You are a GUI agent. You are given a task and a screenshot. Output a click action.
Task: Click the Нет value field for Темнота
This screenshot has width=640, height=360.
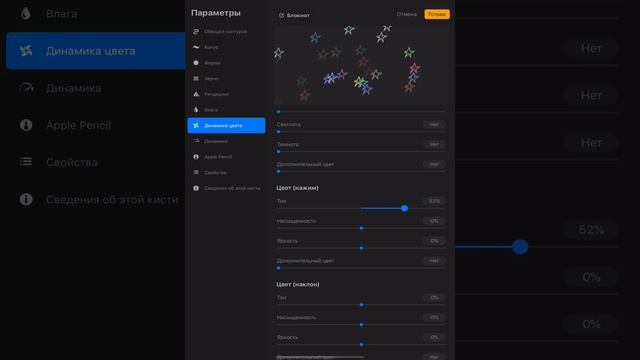click(x=434, y=144)
